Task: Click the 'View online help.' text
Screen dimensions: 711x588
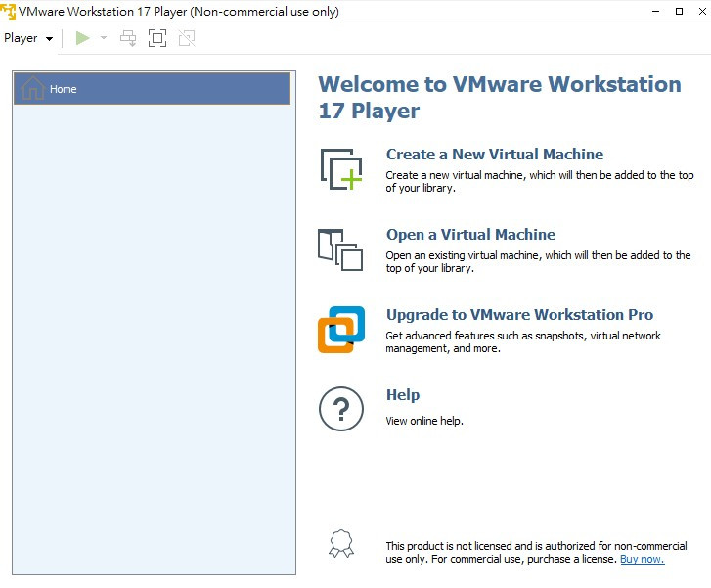Action: pyautogui.click(x=424, y=421)
